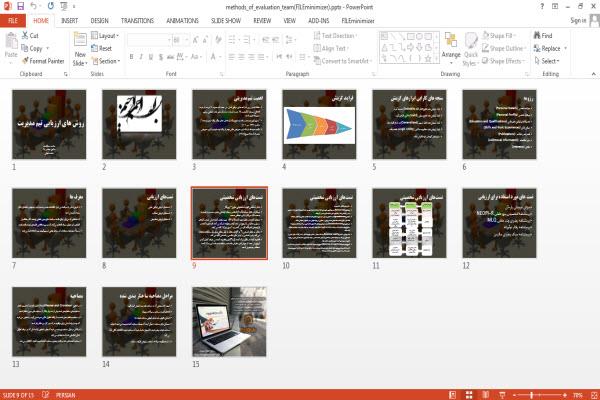Select the star shape in shapes gallery
Viewport: 600px width, 400px height.
coord(428,58)
